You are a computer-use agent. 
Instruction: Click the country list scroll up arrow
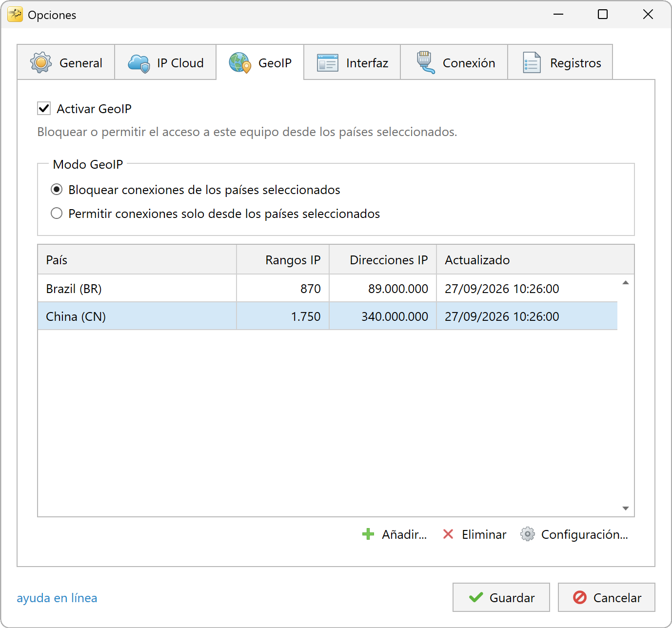pos(626,283)
